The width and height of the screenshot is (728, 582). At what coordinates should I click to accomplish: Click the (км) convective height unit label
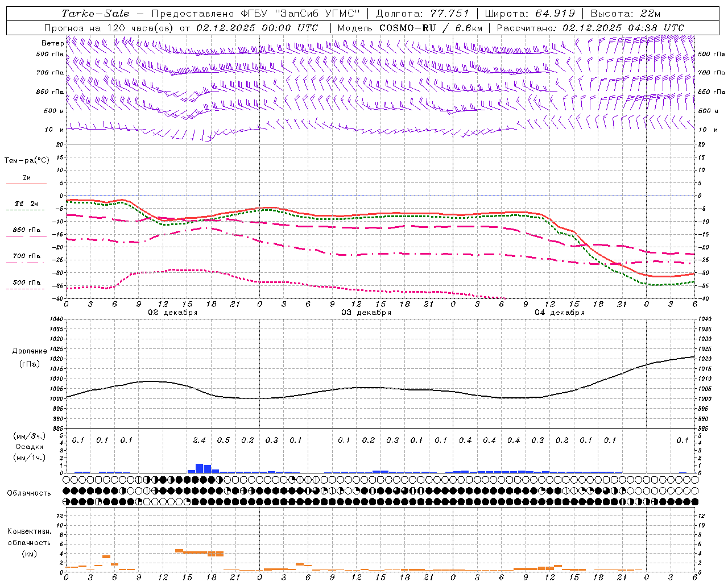[x=29, y=554]
